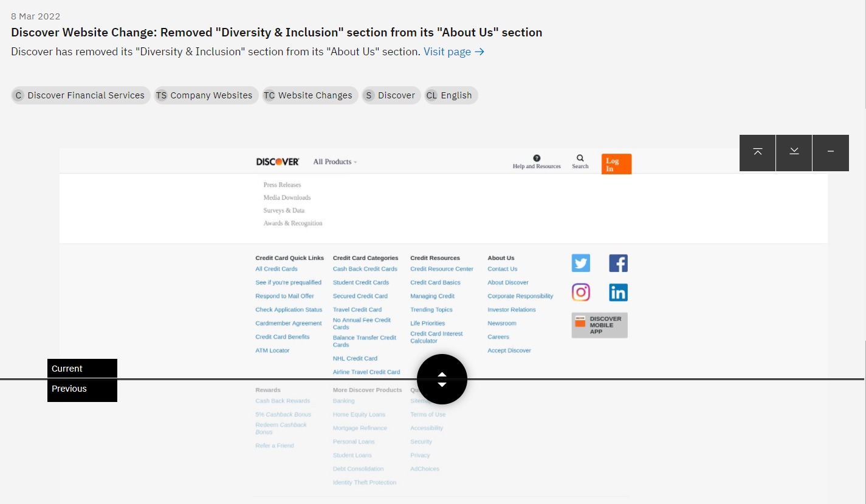Click the Twitter icon in footer
The width and height of the screenshot is (866, 504).
tap(581, 263)
